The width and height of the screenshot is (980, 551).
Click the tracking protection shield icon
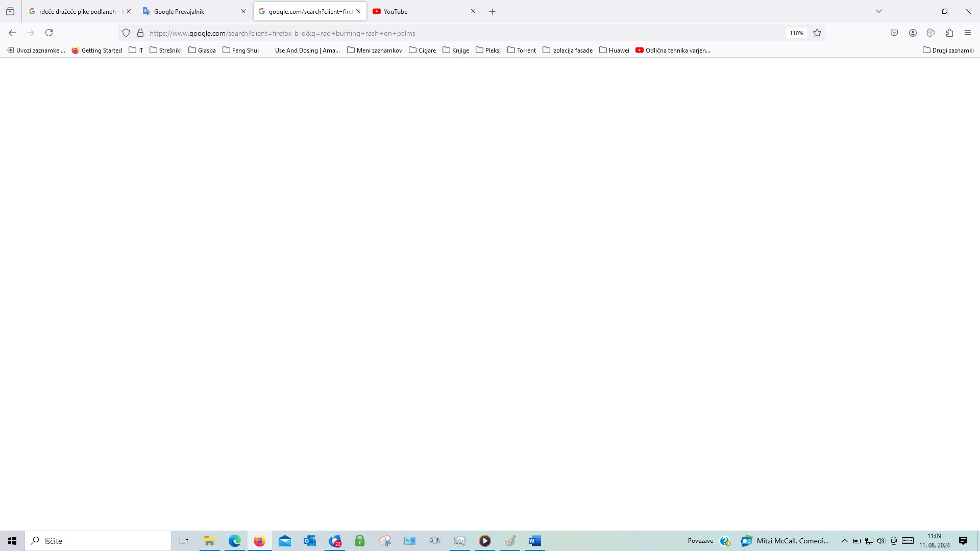(x=126, y=33)
